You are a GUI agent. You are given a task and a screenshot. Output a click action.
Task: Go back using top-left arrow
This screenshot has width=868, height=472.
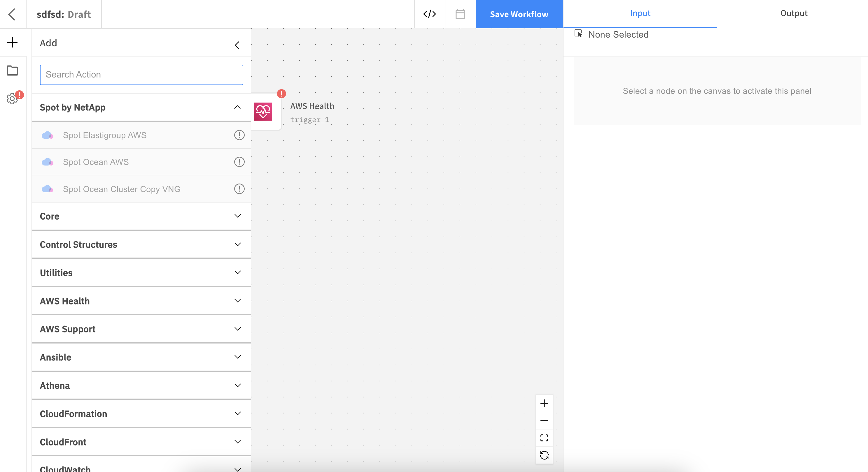(12, 14)
